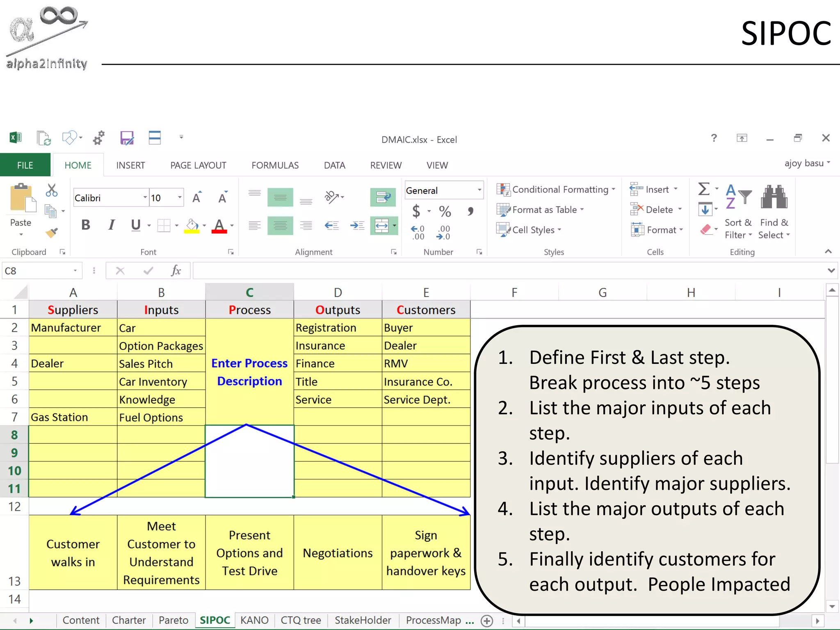Open the Calibri font name dropdown
The width and height of the screenshot is (840, 630).
[x=145, y=198]
